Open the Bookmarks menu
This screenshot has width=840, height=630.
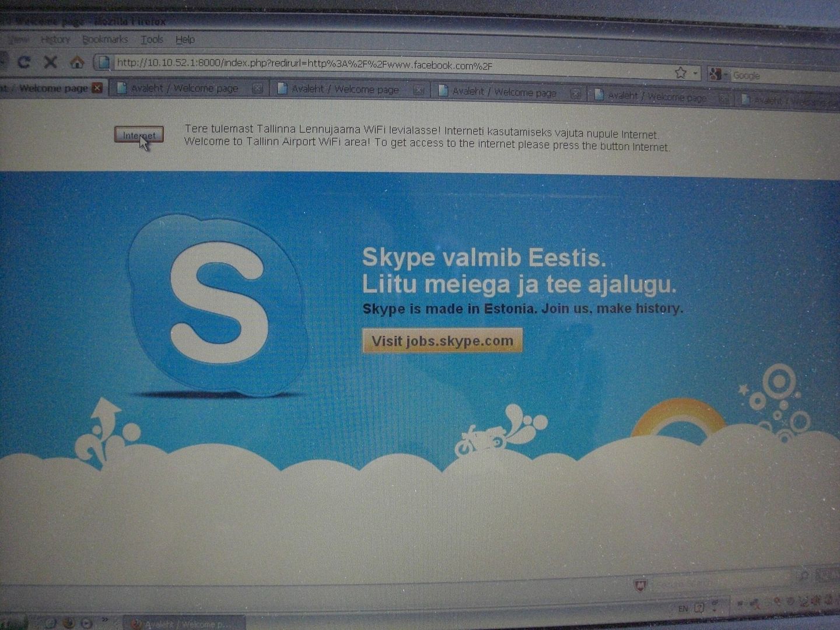(x=105, y=40)
